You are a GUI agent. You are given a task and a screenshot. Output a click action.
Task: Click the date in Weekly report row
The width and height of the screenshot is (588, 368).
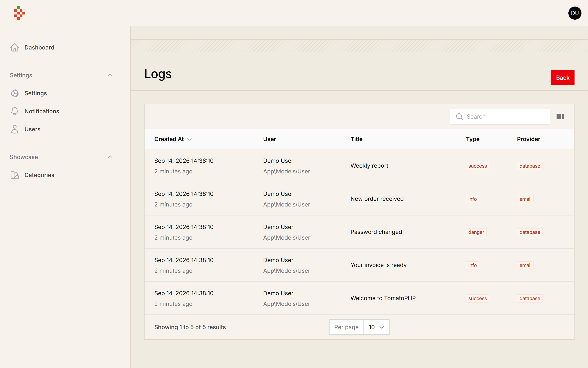point(184,161)
